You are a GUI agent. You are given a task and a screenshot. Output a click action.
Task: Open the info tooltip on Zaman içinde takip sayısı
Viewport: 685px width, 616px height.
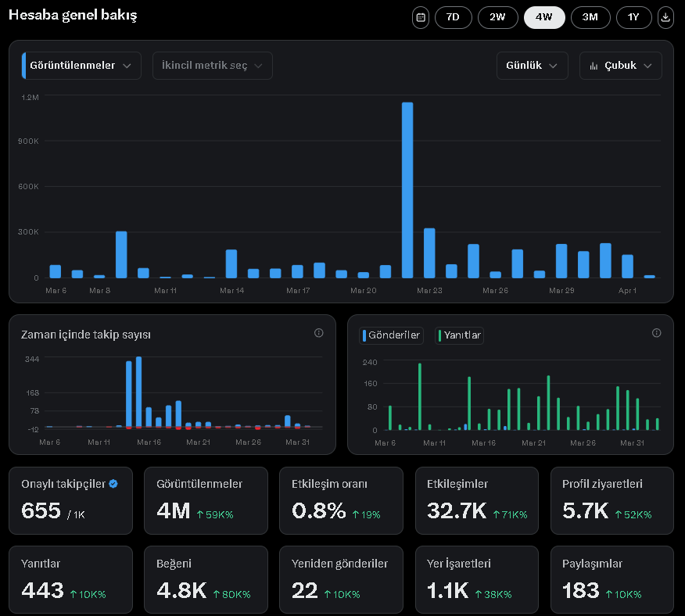[318, 333]
